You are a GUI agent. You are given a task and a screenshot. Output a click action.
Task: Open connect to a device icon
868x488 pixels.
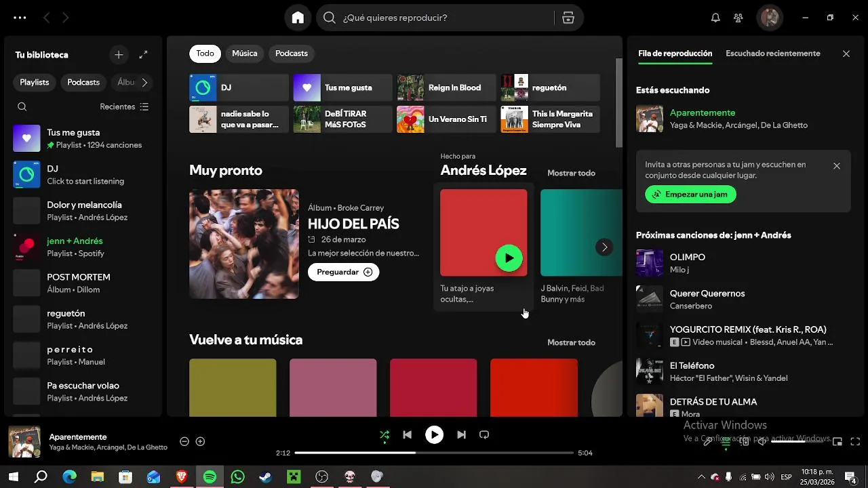[x=745, y=442]
